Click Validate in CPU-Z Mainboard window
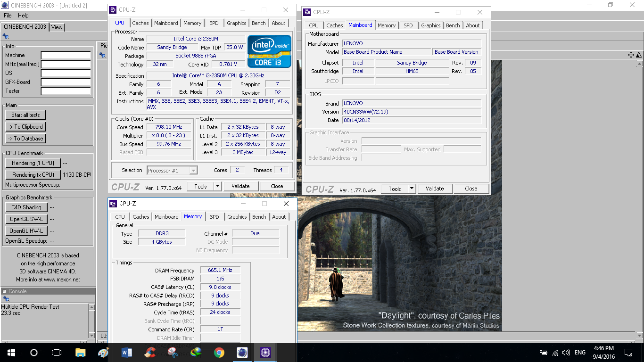 435,189
